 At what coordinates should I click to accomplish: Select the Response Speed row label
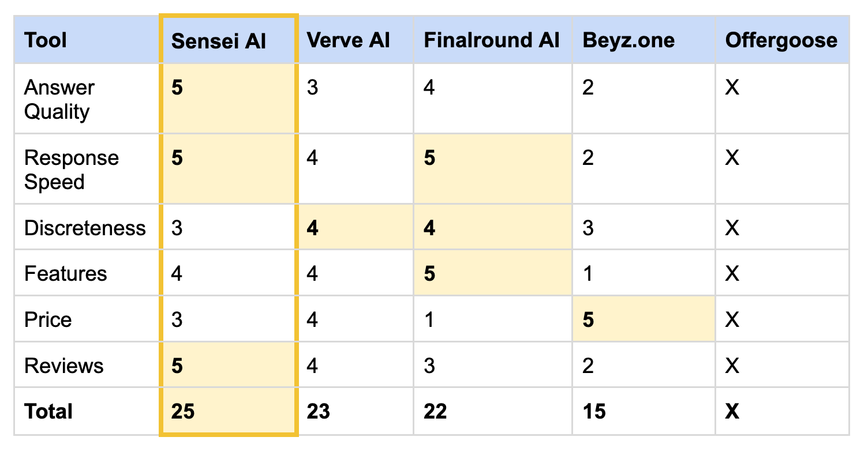coord(71,169)
